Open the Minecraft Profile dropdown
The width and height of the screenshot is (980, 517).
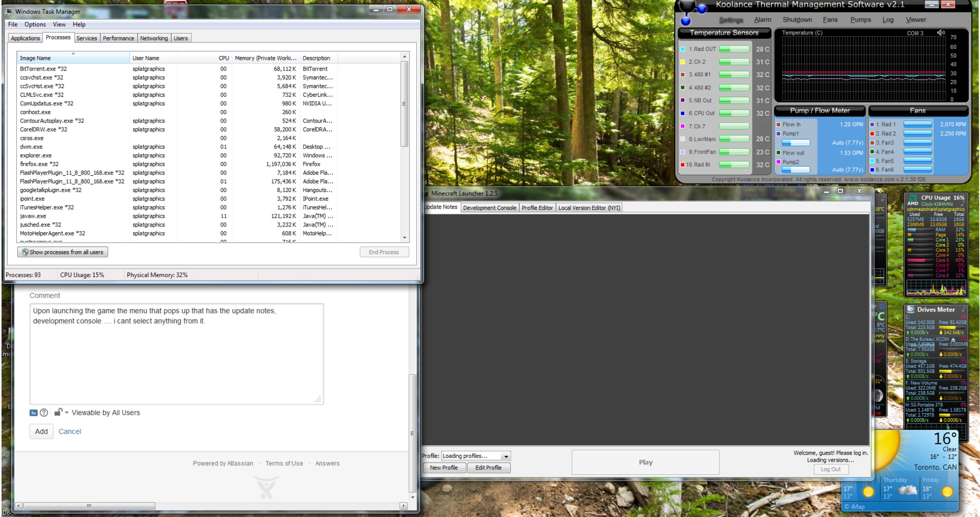tap(506, 456)
